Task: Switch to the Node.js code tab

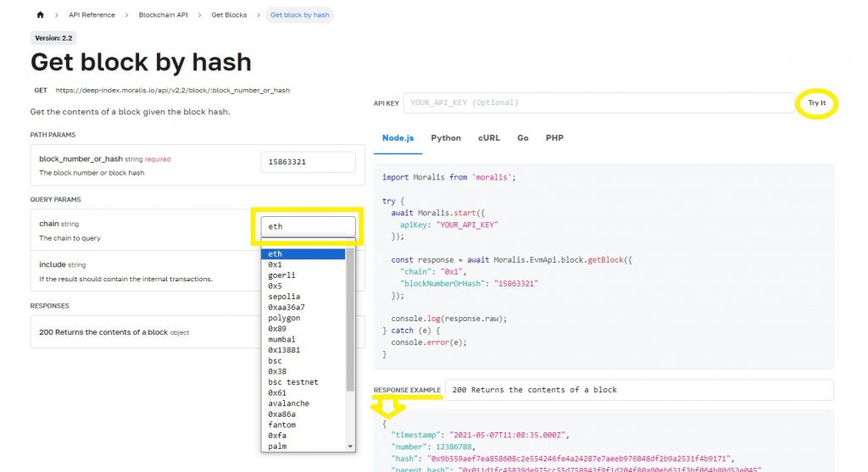Action: [398, 138]
